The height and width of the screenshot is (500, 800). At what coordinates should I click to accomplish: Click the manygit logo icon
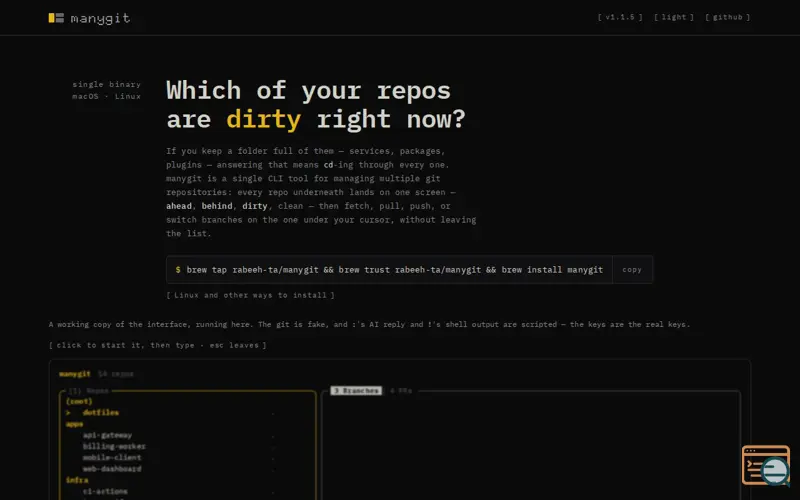(x=56, y=18)
